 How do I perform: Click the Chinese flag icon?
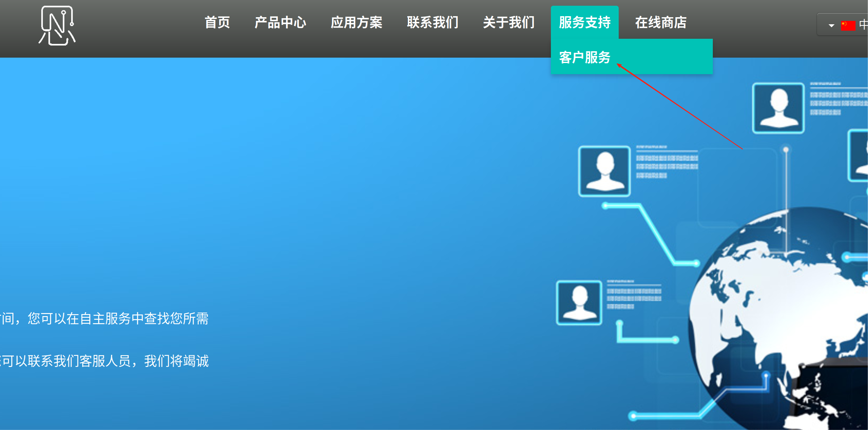coord(847,25)
